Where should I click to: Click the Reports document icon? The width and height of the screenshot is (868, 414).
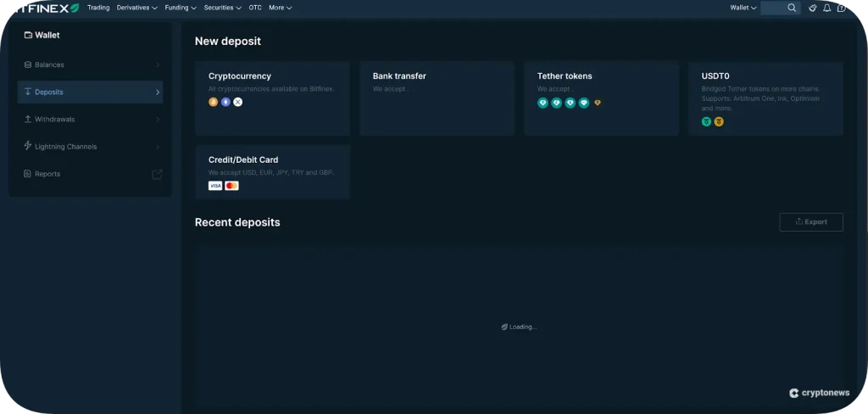click(x=28, y=173)
